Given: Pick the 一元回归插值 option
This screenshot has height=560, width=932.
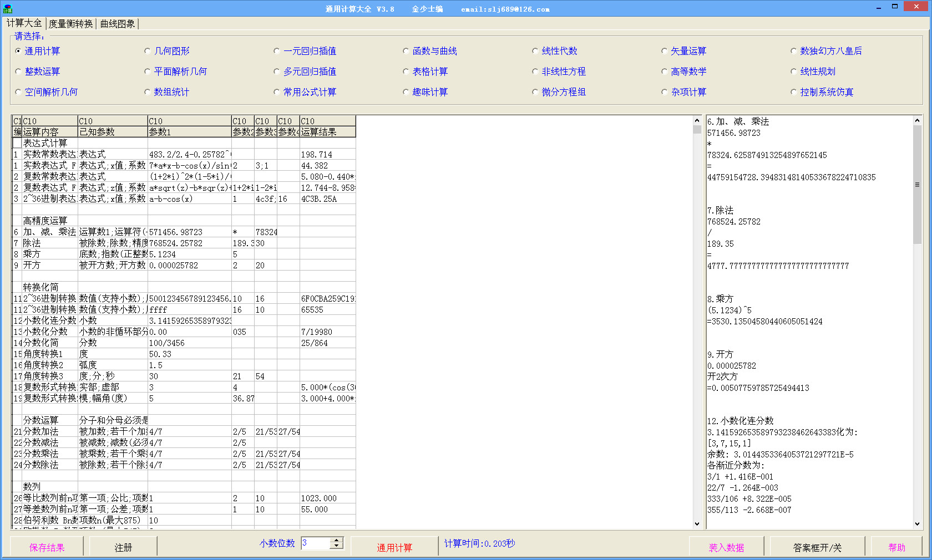Looking at the screenshot, I should [x=305, y=51].
